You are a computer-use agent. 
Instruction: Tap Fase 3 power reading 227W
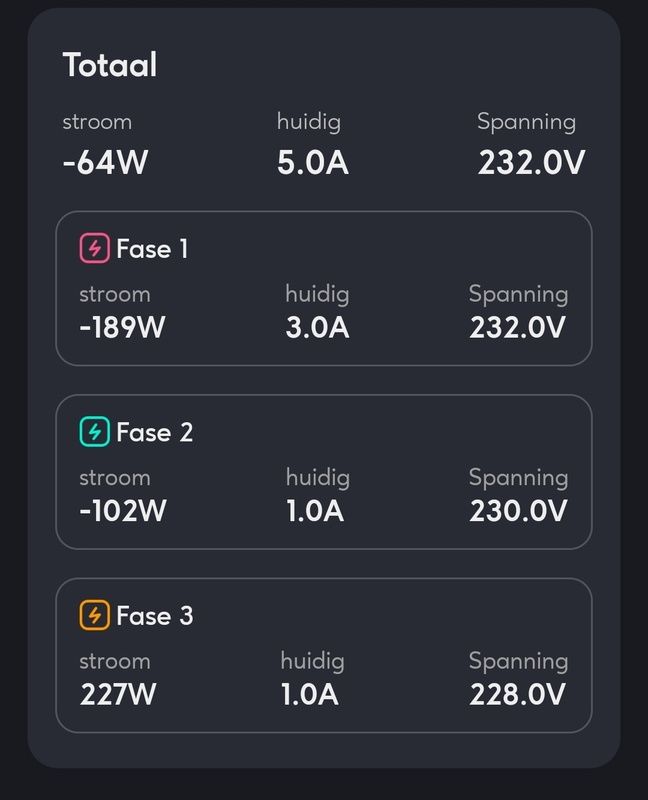click(118, 694)
